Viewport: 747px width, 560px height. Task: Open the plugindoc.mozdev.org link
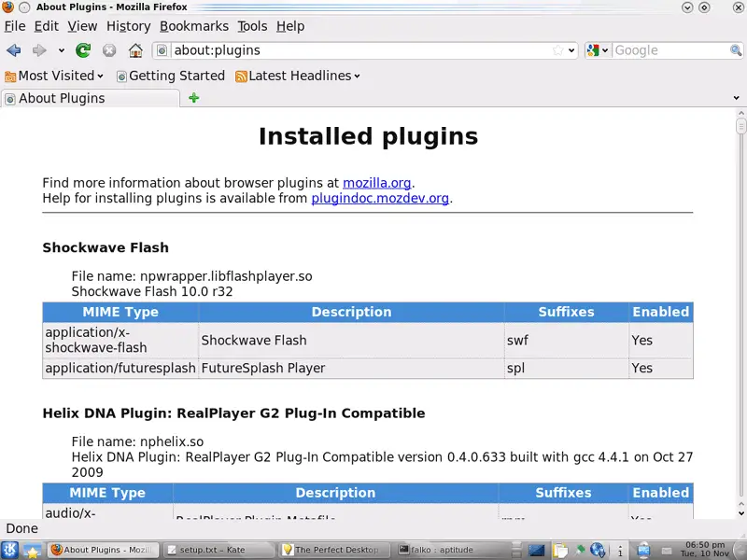click(x=380, y=198)
